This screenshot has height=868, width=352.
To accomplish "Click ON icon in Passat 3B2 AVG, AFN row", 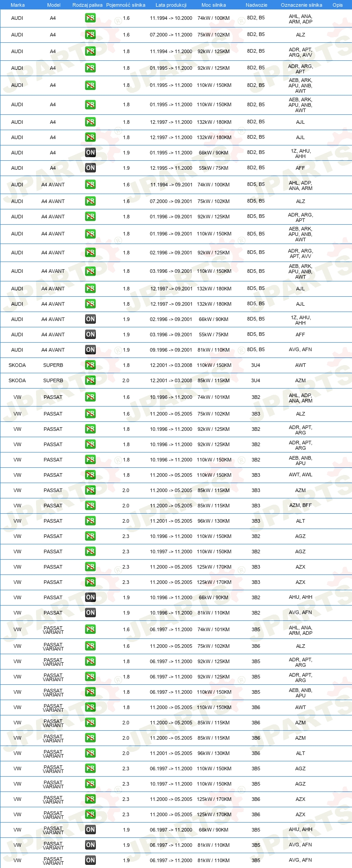I will pyautogui.click(x=90, y=613).
